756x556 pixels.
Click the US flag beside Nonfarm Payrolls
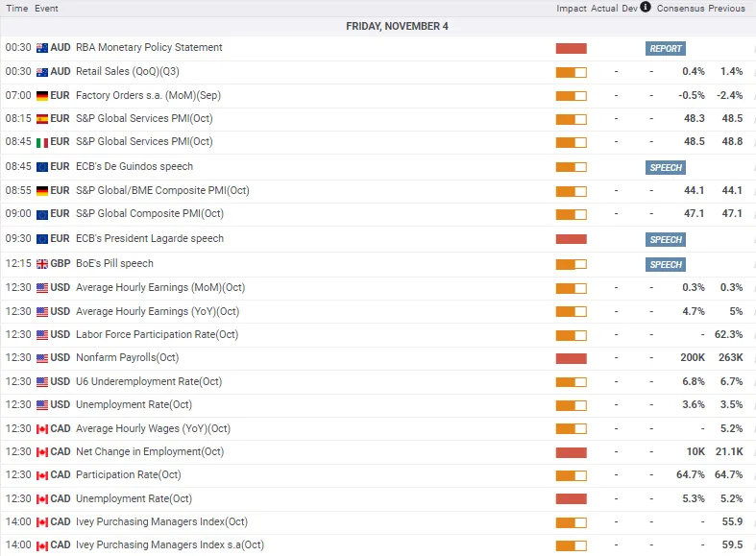click(42, 358)
